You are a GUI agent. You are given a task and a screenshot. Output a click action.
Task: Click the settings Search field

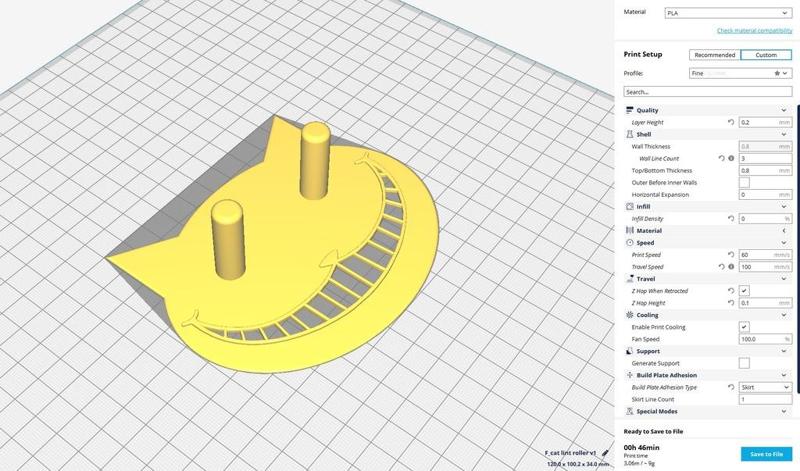coord(708,92)
